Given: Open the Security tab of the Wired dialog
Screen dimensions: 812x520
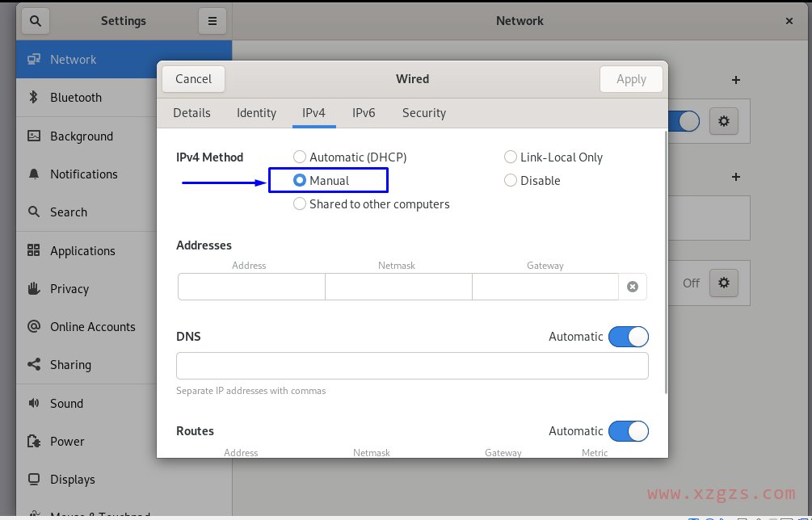Looking at the screenshot, I should pyautogui.click(x=423, y=113).
